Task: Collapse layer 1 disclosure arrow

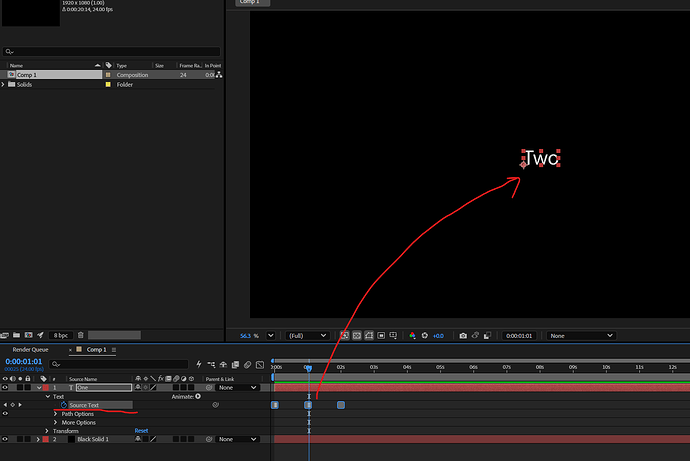Action: point(39,388)
